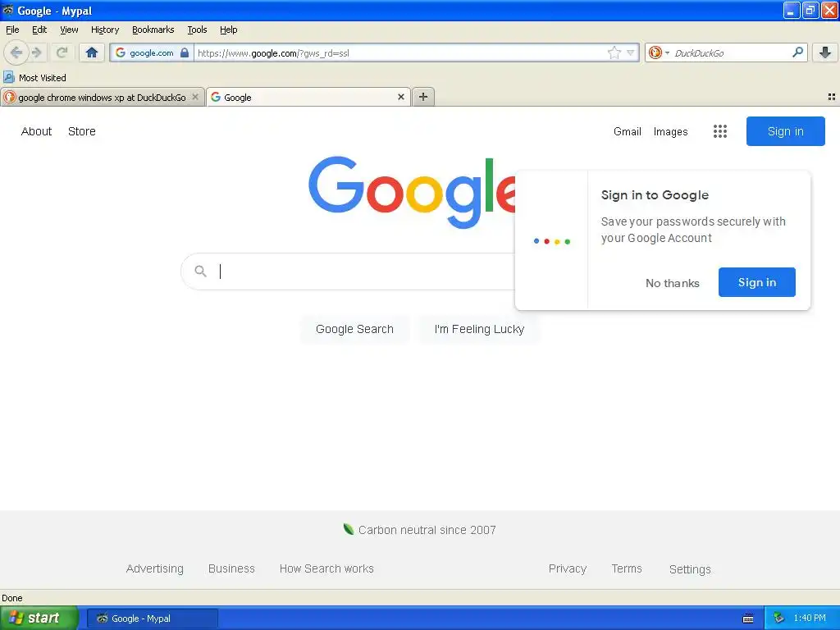Click Sign in inside the popup card
This screenshot has width=840, height=630.
click(757, 282)
